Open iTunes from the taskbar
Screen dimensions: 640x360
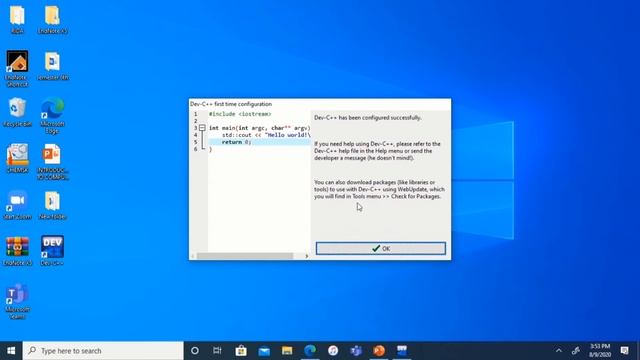pos(333,351)
